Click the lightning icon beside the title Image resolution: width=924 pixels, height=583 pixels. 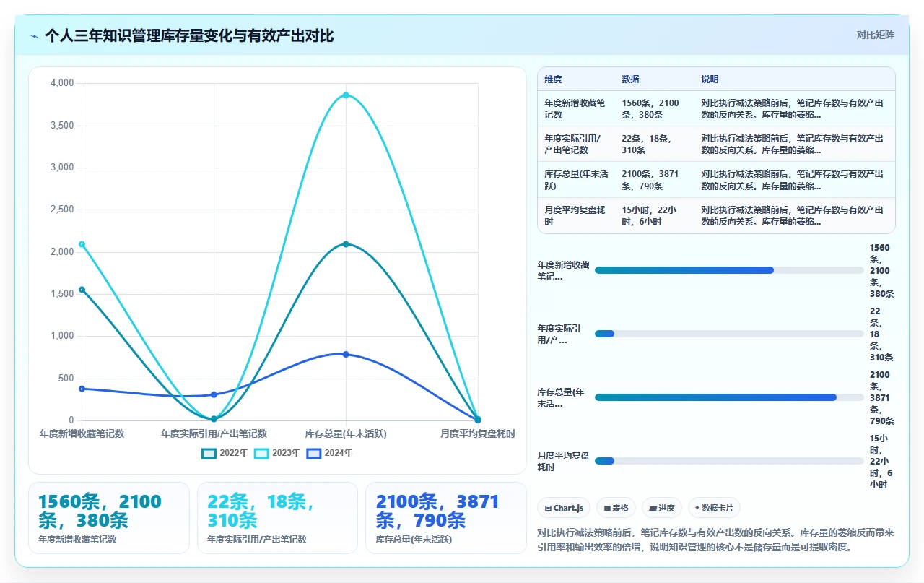35,36
